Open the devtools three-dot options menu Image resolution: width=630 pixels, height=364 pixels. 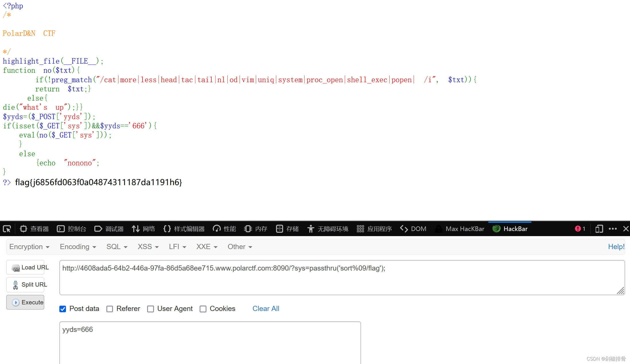pyautogui.click(x=613, y=229)
